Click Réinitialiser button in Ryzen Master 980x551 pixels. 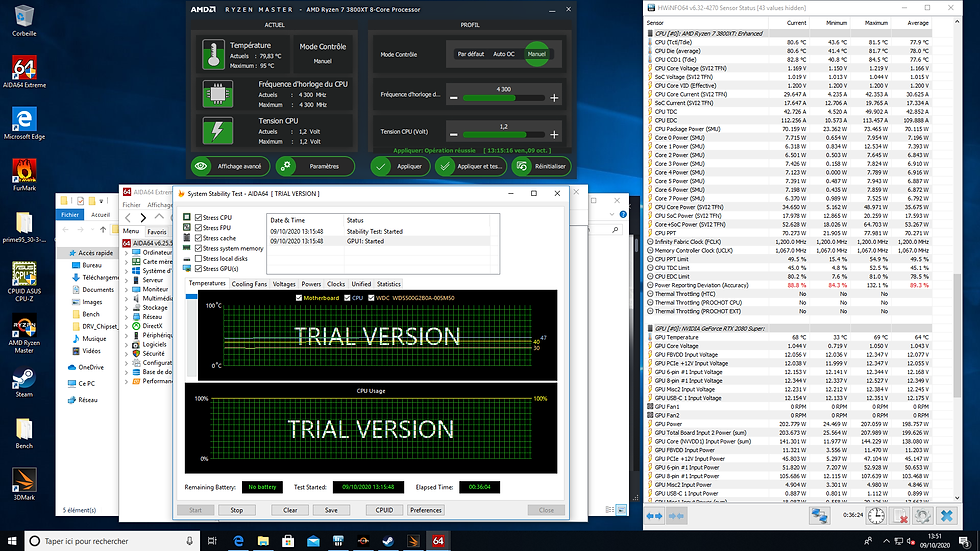[541, 166]
